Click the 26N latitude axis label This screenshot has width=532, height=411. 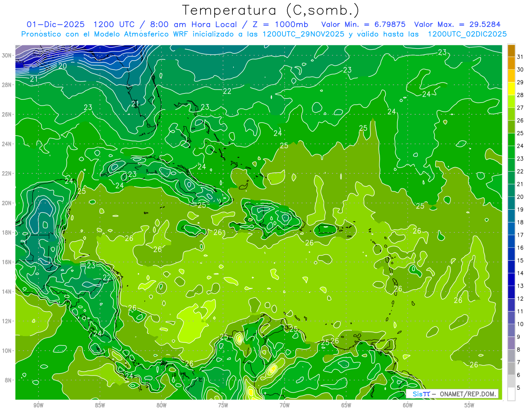coord(7,114)
